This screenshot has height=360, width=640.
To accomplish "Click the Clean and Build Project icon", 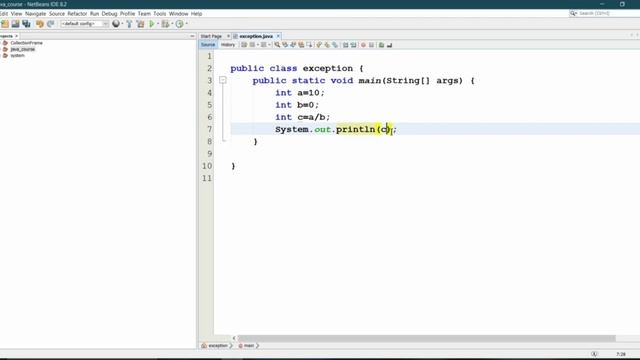I will (x=140, y=24).
